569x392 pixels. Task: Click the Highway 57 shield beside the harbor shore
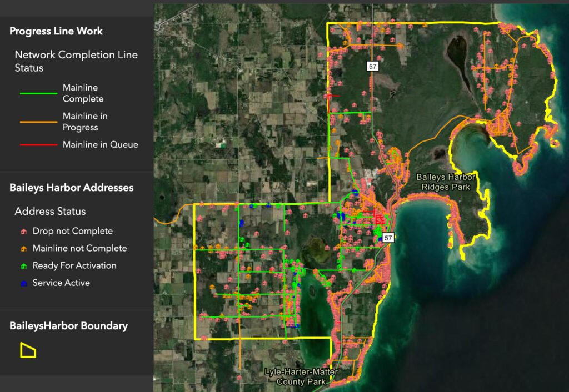pos(388,238)
